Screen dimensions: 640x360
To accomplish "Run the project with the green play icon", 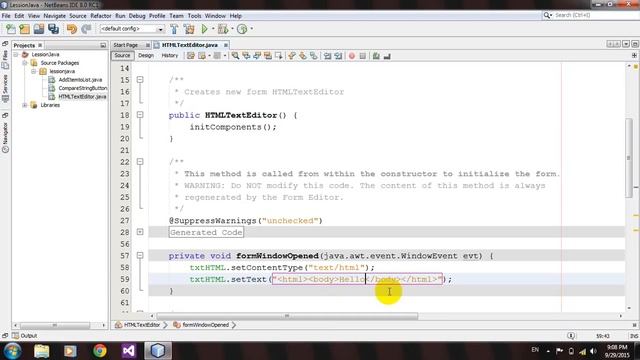I will click(x=204, y=29).
